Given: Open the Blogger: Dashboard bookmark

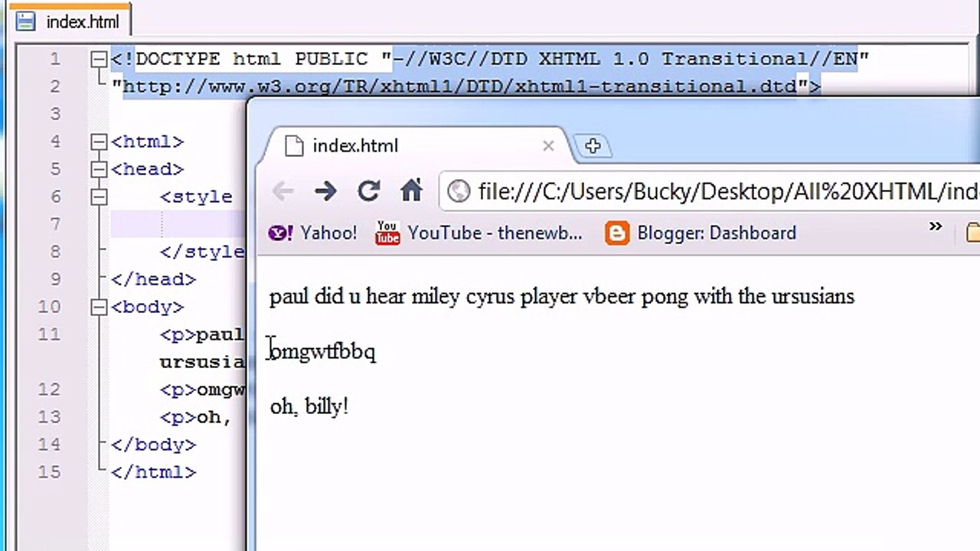Looking at the screenshot, I should coord(701,233).
